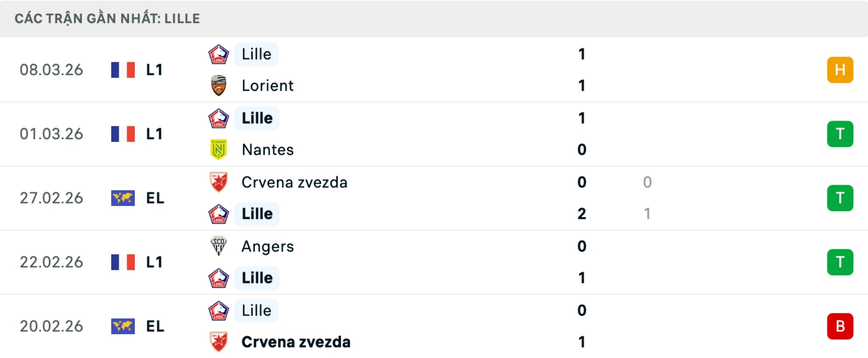Select the date 08.03.26
Viewport: 868px width, 358px height.
click(52, 69)
